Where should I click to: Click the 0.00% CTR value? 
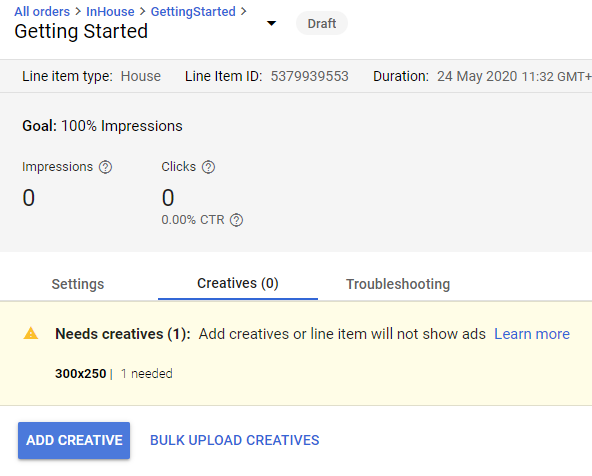click(193, 220)
